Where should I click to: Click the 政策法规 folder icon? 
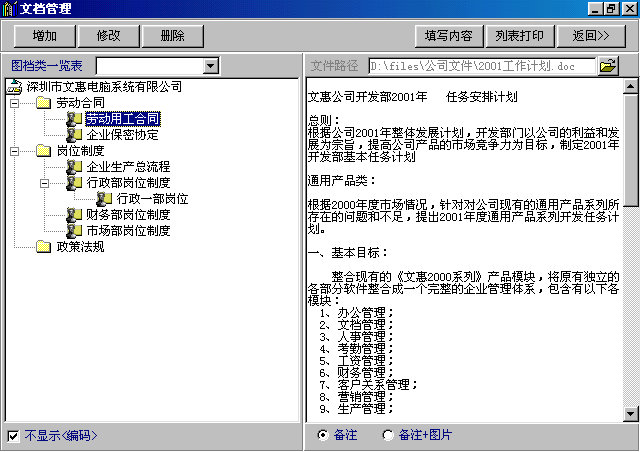pos(43,247)
